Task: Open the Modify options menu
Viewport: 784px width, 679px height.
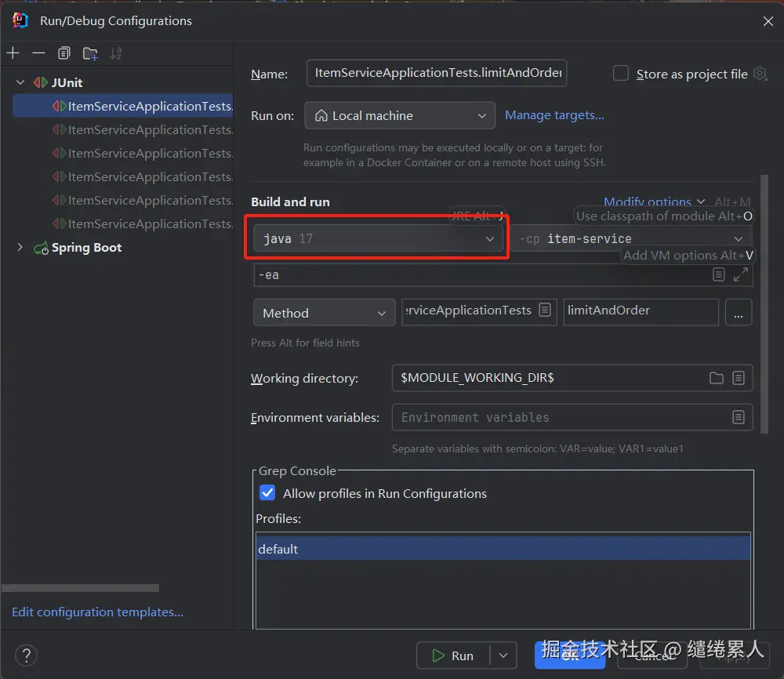Action: point(654,202)
